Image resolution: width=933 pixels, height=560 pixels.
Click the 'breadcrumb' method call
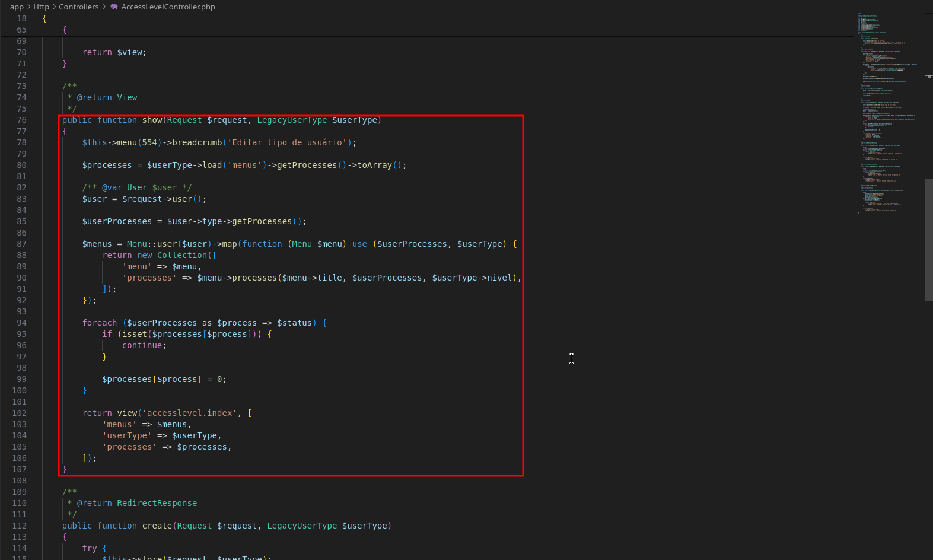pyautogui.click(x=197, y=142)
